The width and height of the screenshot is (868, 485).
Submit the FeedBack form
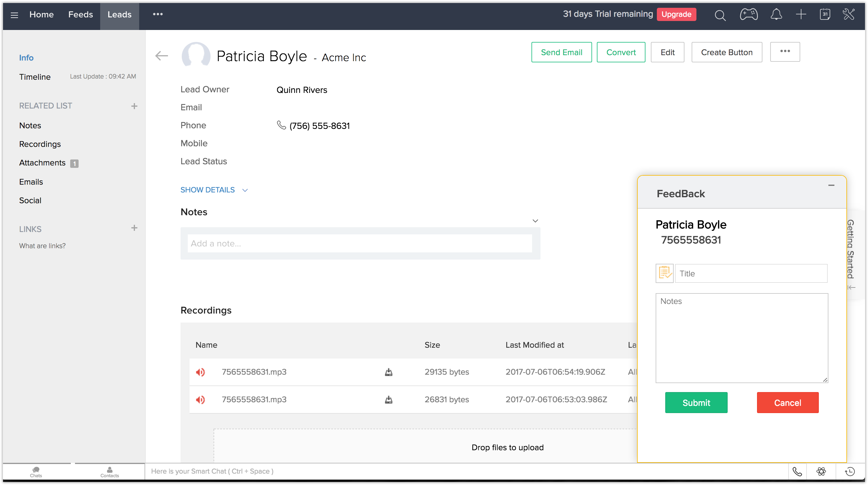point(696,403)
